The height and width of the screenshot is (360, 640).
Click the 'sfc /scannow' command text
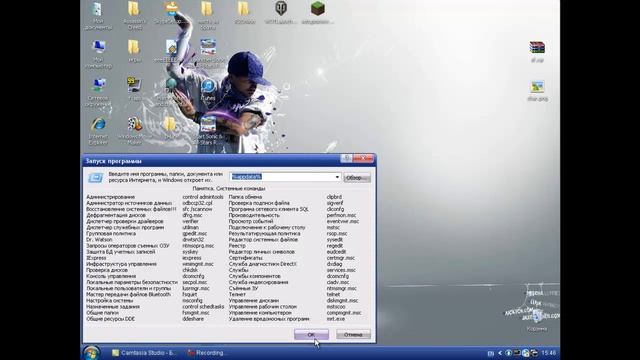pyautogui.click(x=197, y=209)
